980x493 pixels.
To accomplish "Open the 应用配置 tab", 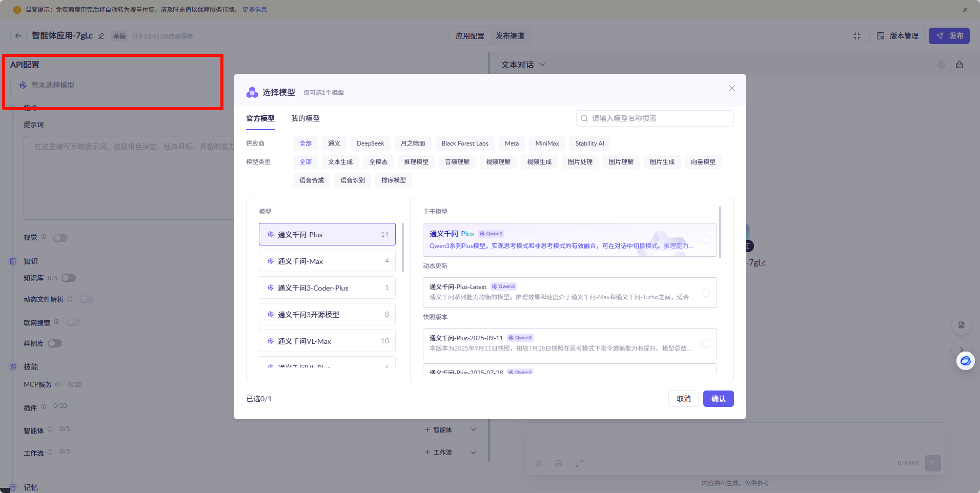I will tap(470, 36).
